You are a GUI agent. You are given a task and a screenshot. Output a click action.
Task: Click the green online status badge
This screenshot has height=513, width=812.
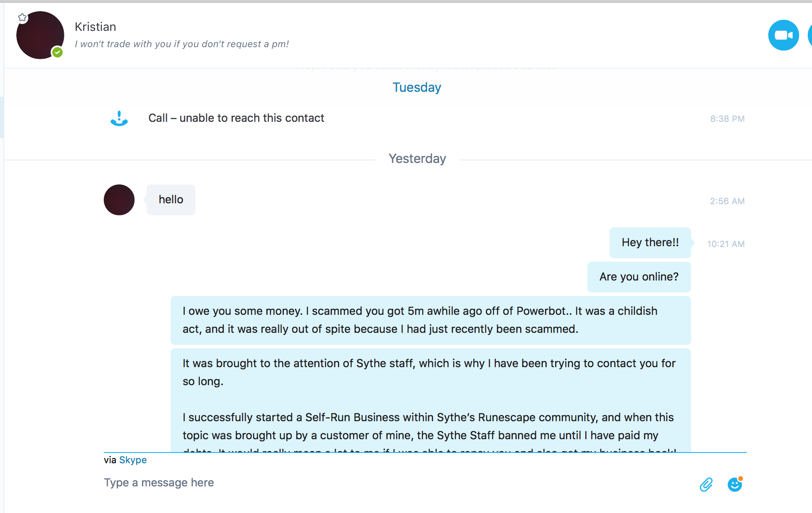57,52
